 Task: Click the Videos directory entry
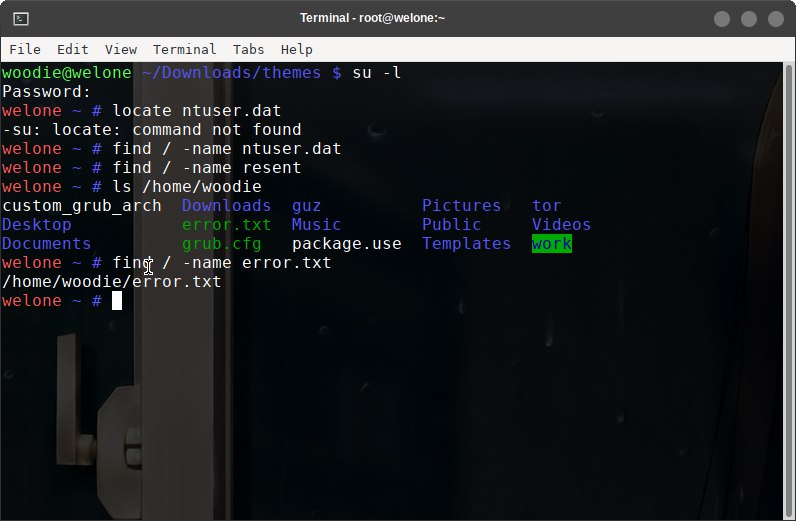pyautogui.click(x=561, y=224)
